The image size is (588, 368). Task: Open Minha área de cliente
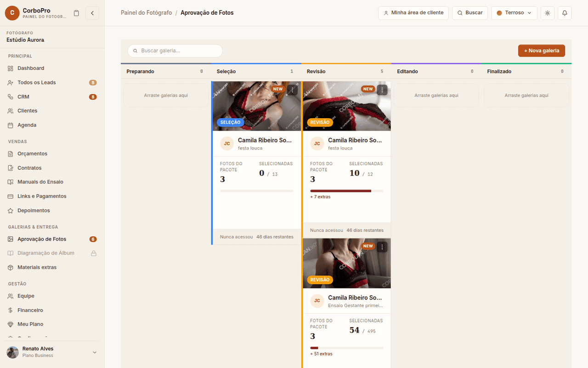point(413,13)
